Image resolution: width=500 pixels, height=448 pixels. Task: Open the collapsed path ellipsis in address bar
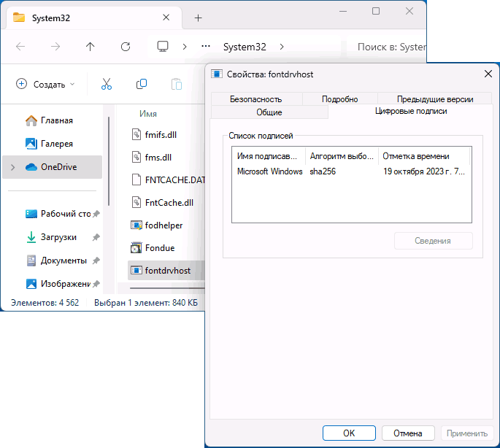coord(206,47)
